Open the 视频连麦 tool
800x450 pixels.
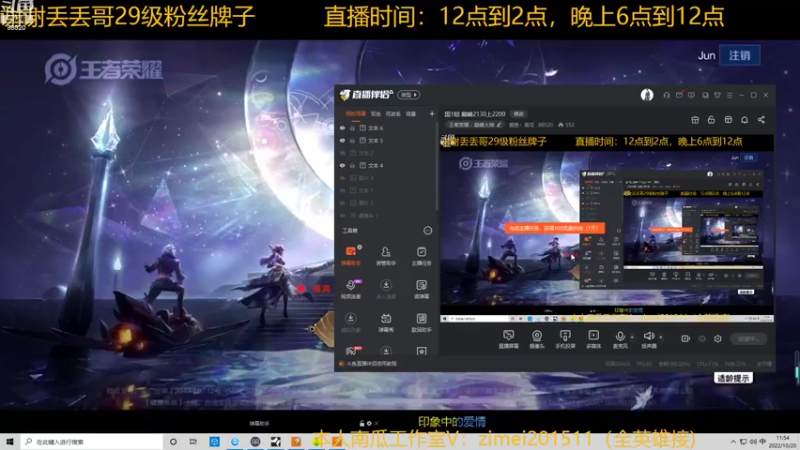coord(351,289)
